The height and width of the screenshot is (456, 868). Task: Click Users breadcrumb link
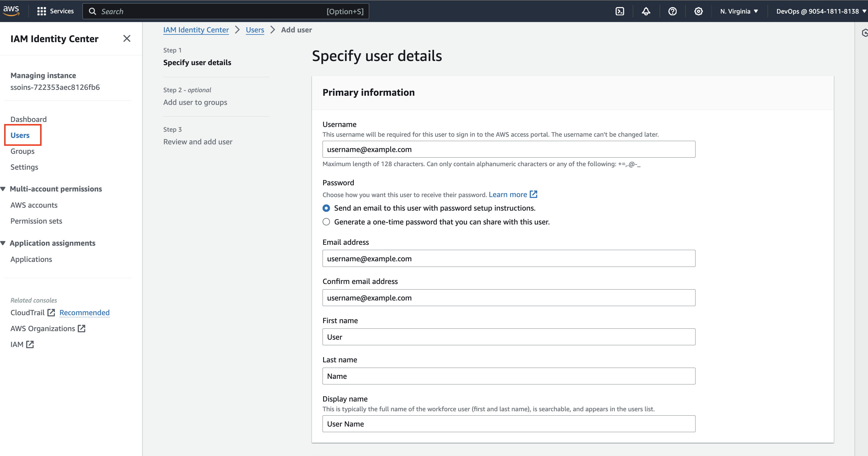click(255, 30)
